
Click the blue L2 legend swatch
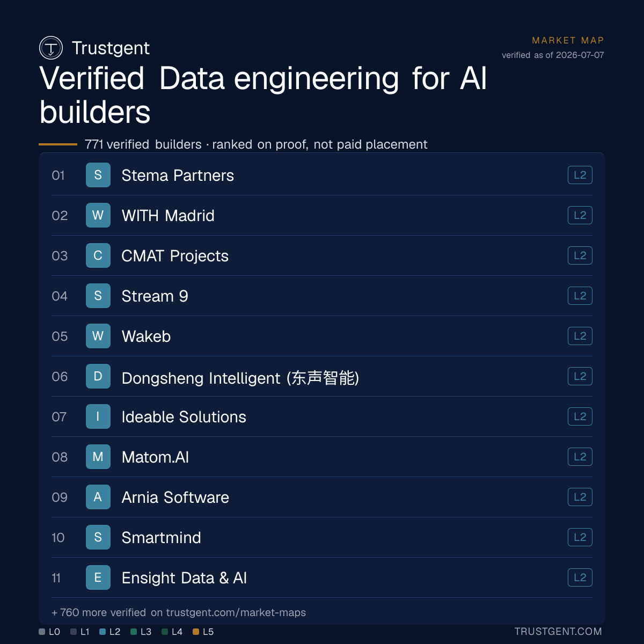pyautogui.click(x=103, y=632)
